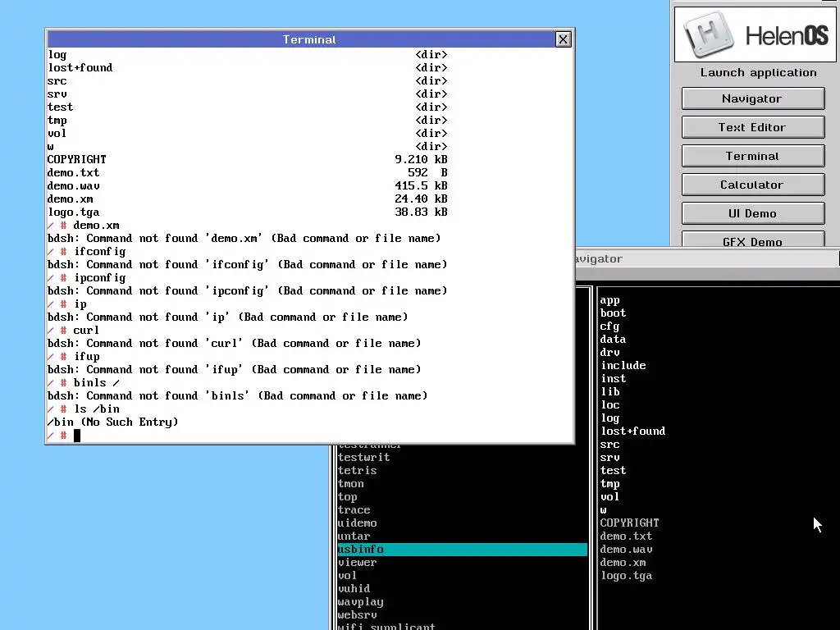Select lost+found in Navigator right panel

(x=632, y=431)
